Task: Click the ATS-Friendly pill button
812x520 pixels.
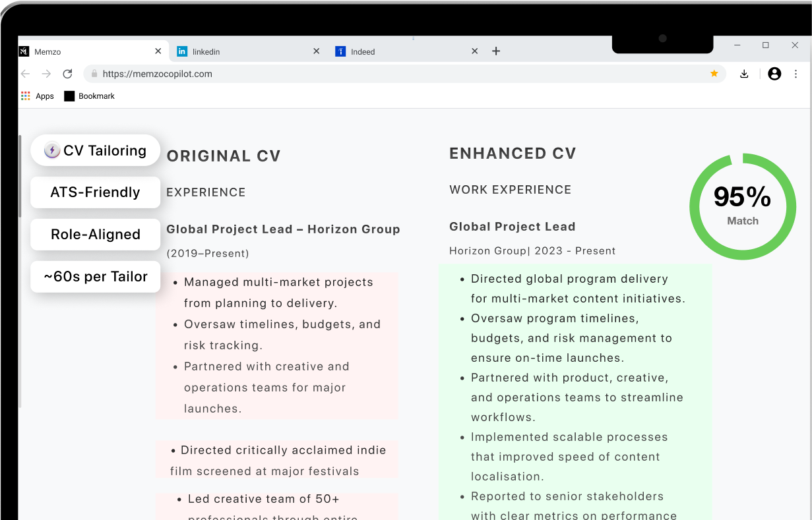Action: coord(96,192)
